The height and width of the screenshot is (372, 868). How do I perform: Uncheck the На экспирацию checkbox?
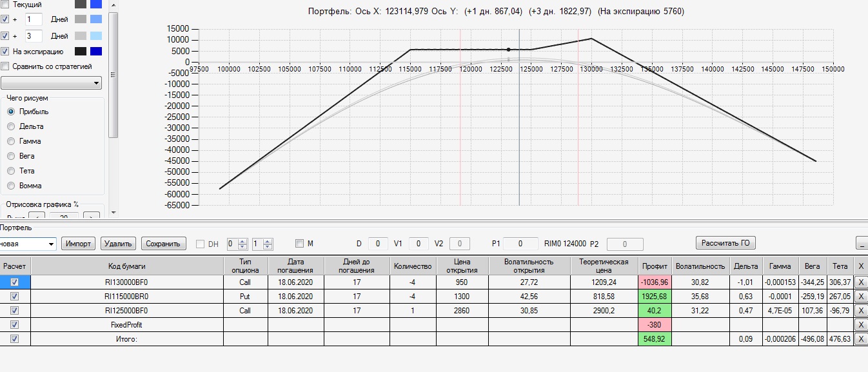[5, 52]
